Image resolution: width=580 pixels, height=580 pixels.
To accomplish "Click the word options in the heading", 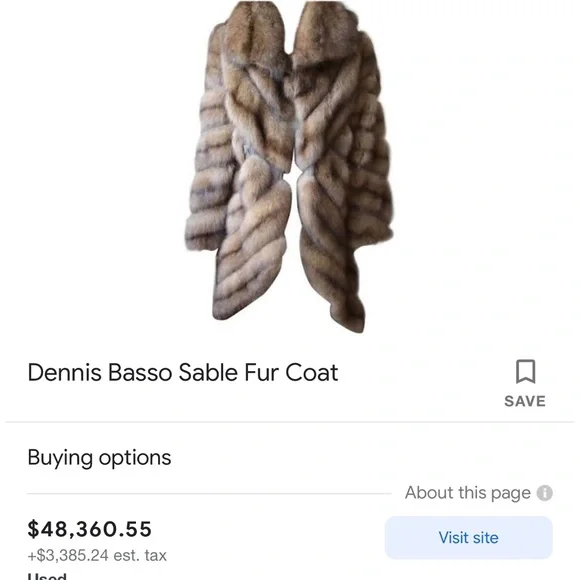I will pyautogui.click(x=135, y=459).
